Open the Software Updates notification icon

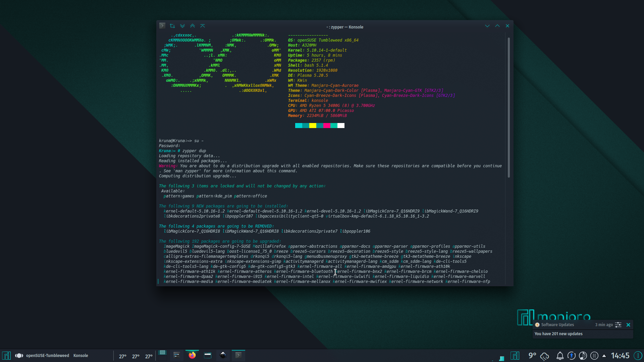pyautogui.click(x=537, y=325)
